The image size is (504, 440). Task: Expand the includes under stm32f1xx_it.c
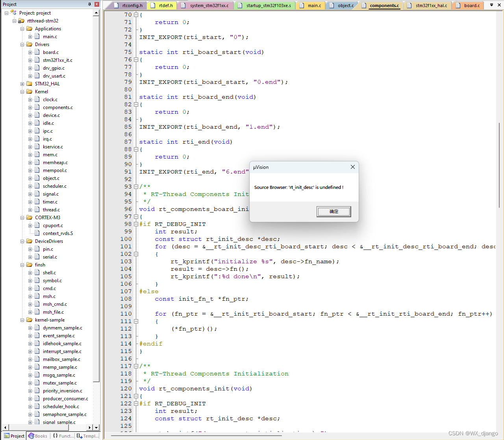click(x=30, y=60)
